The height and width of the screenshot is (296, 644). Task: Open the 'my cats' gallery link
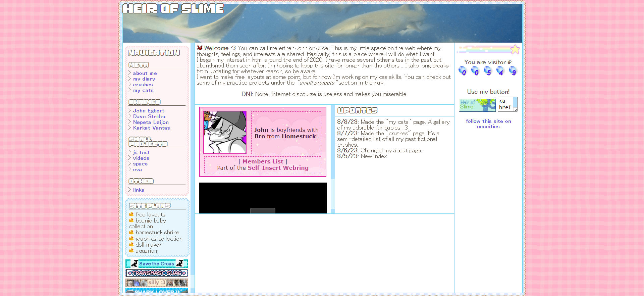click(x=143, y=90)
